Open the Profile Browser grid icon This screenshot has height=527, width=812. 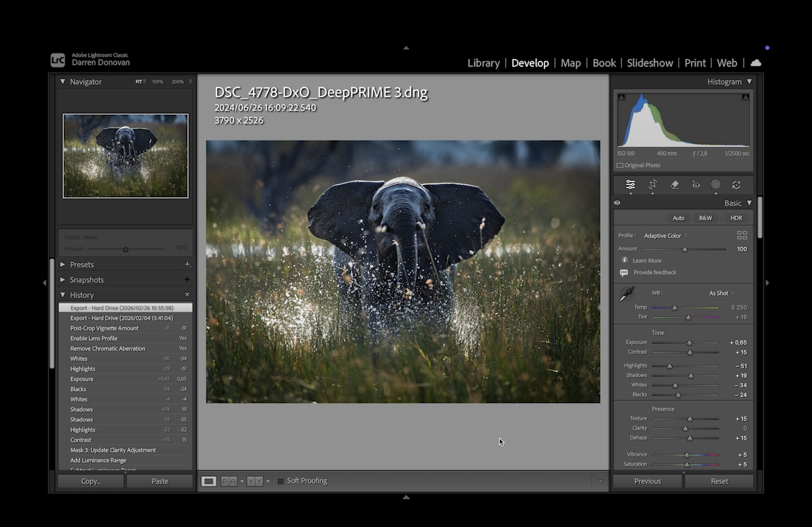pyautogui.click(x=742, y=235)
